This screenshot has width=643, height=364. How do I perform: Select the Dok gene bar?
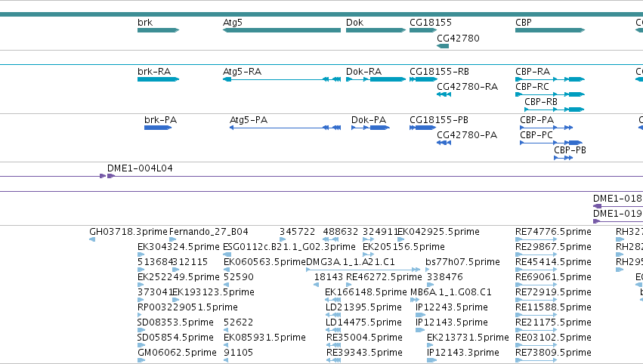coord(376,30)
